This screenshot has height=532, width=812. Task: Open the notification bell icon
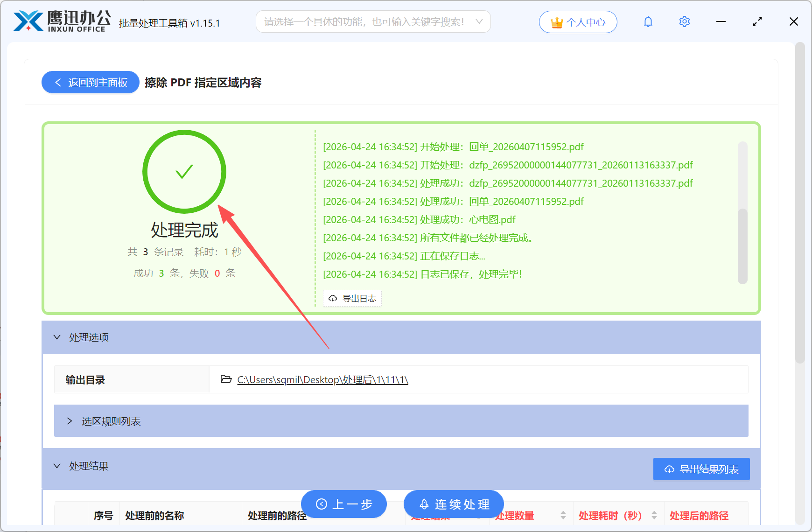point(648,21)
